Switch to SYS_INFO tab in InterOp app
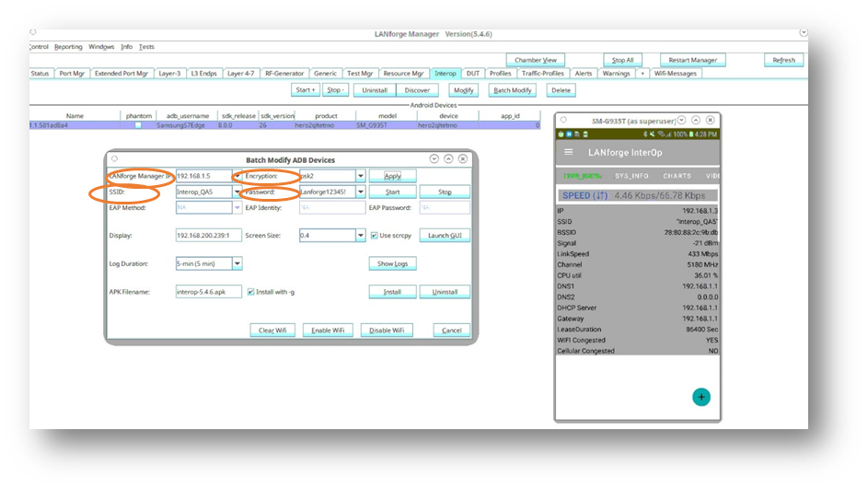The width and height of the screenshot is (868, 489). 631,176
